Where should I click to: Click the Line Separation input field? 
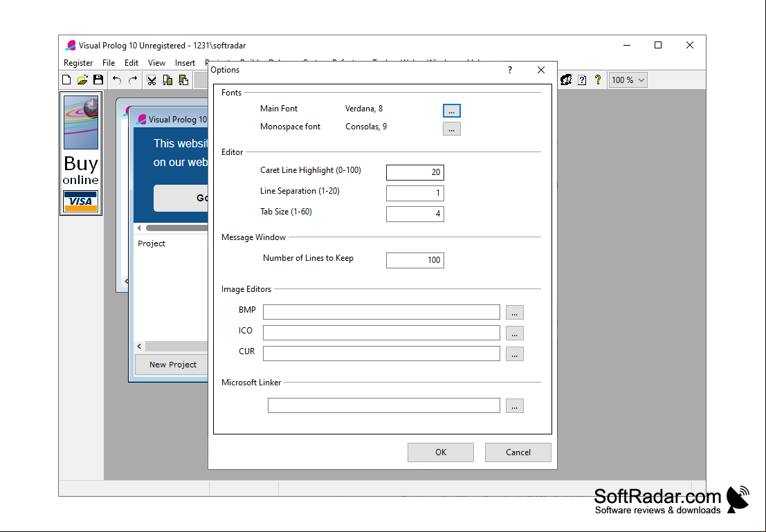[x=414, y=193]
